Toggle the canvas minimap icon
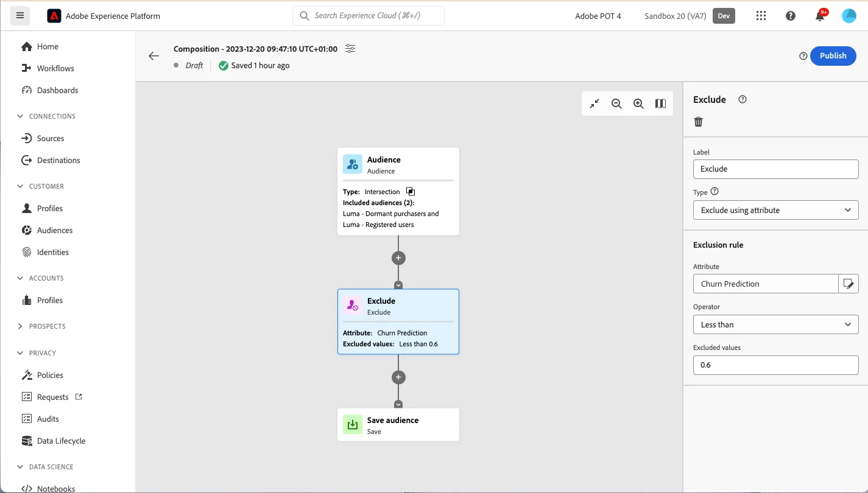868x493 pixels. tap(660, 103)
